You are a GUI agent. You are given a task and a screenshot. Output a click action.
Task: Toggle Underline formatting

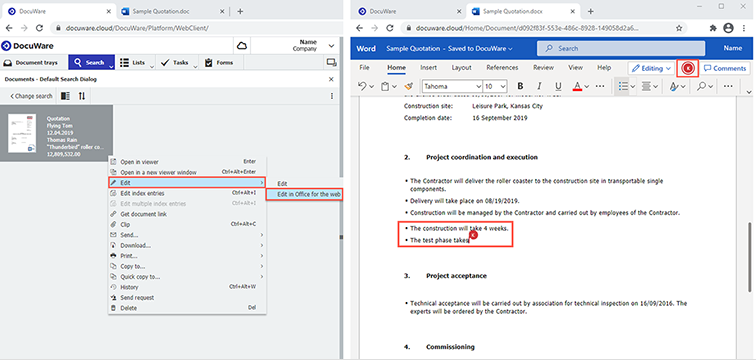pos(558,87)
